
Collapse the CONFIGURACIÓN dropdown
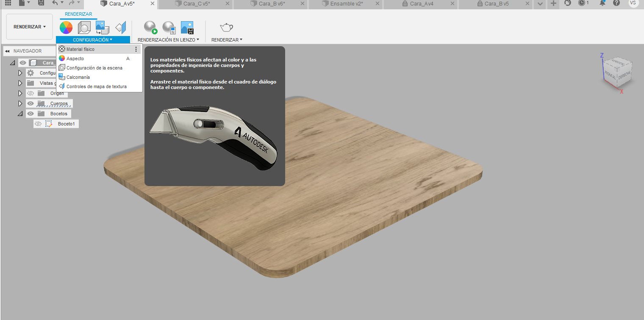pyautogui.click(x=93, y=40)
